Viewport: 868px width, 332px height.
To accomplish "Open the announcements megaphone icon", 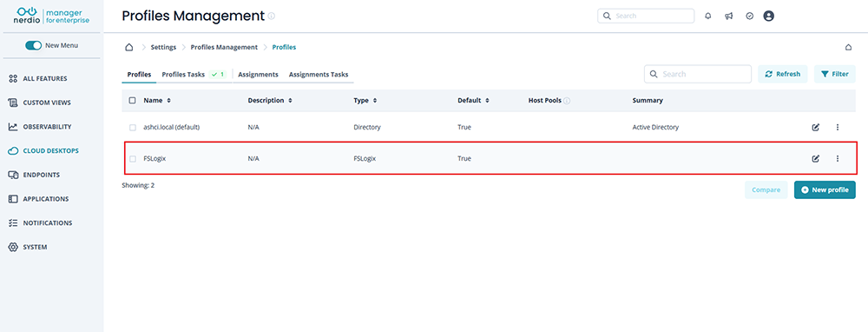I will point(729,16).
